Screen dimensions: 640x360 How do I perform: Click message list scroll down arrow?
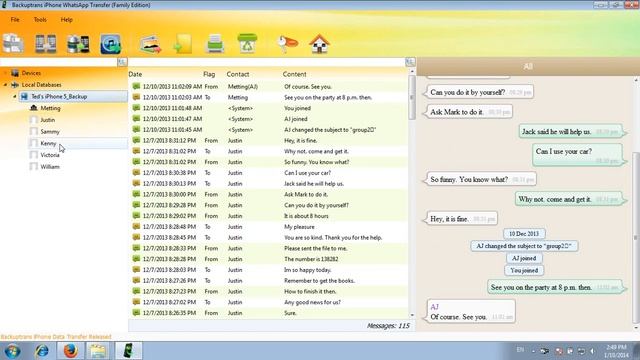412,315
